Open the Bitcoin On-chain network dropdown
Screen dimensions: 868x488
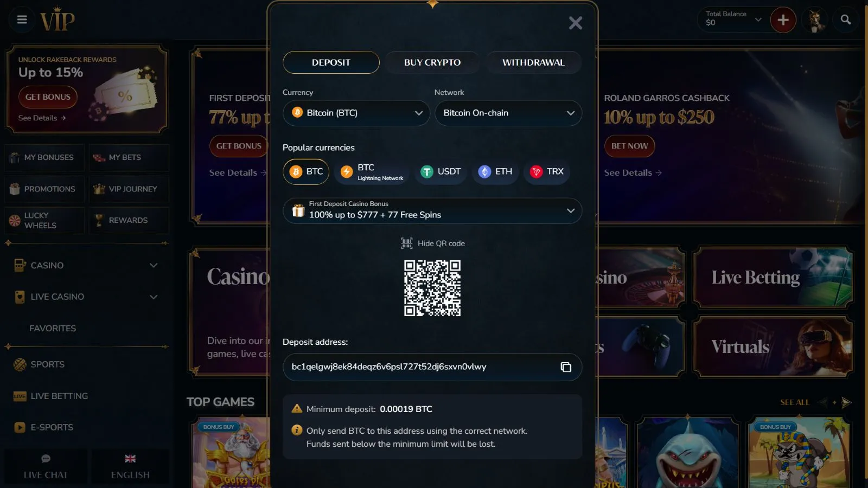click(x=508, y=113)
